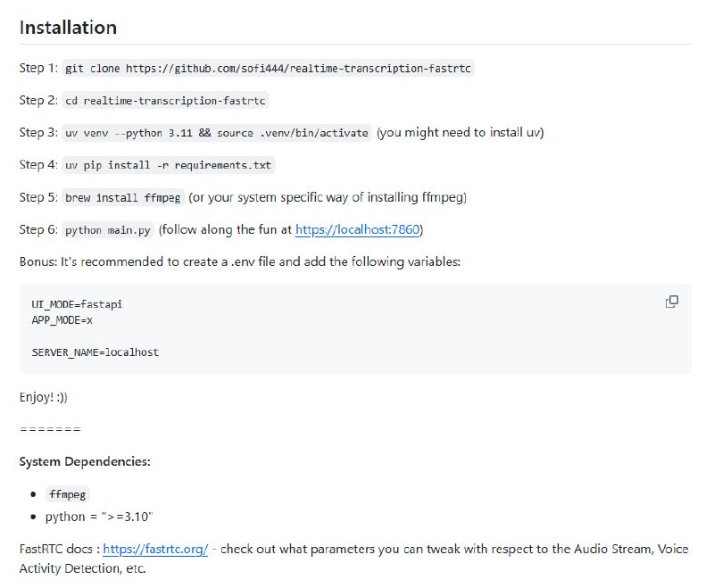Click the uv pip install snippet
The width and height of the screenshot is (714, 588).
[x=169, y=165]
